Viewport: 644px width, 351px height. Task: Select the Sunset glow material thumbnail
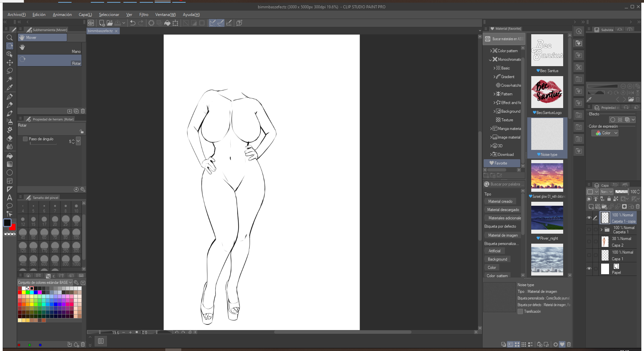point(547,176)
